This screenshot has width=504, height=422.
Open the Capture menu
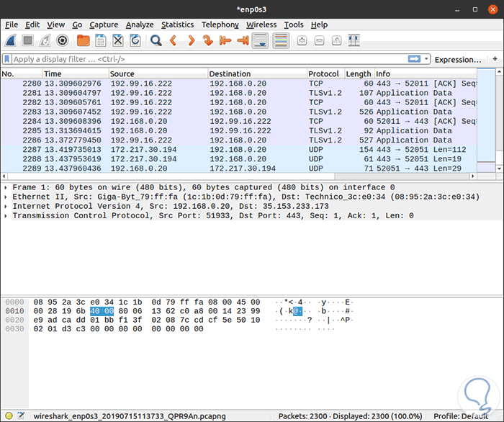tap(104, 24)
